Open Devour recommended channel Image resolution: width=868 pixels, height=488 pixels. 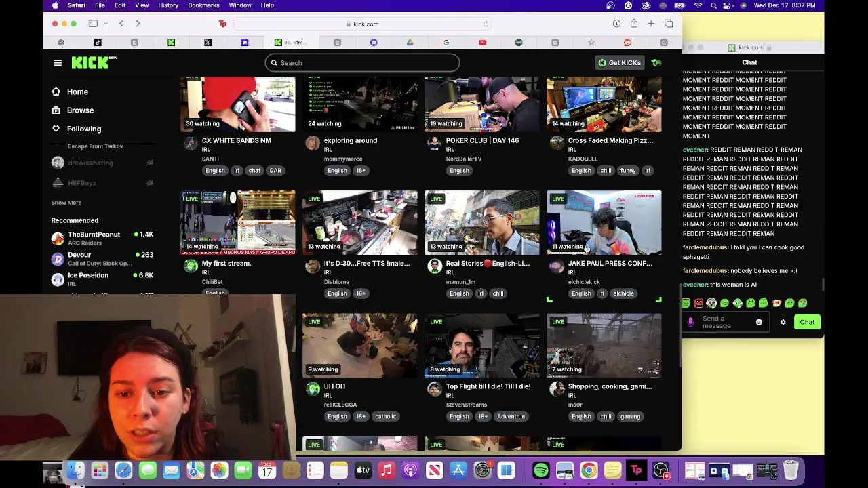(x=102, y=259)
